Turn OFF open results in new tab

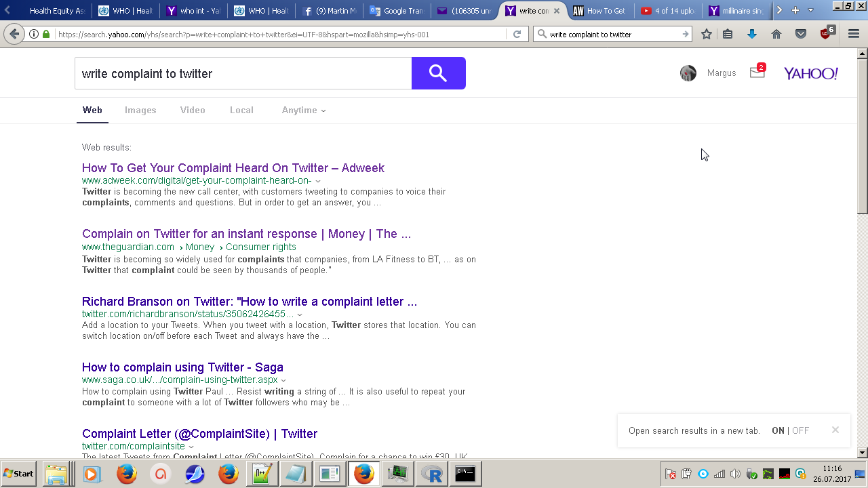pyautogui.click(x=801, y=430)
